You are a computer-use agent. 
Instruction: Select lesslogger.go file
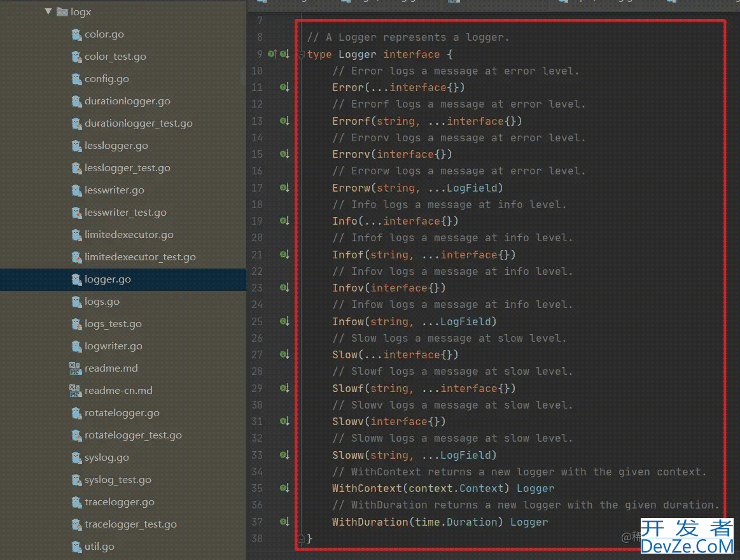click(116, 146)
